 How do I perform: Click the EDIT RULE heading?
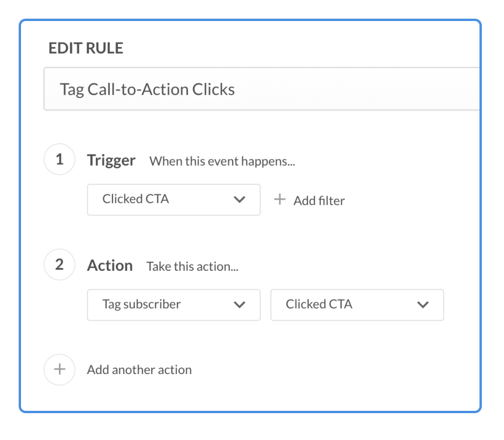pyautogui.click(x=86, y=49)
